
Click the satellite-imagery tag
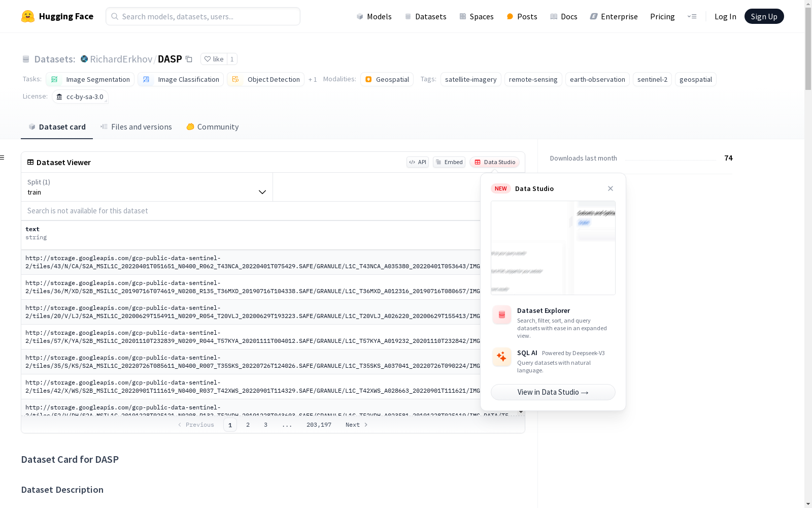pyautogui.click(x=471, y=79)
